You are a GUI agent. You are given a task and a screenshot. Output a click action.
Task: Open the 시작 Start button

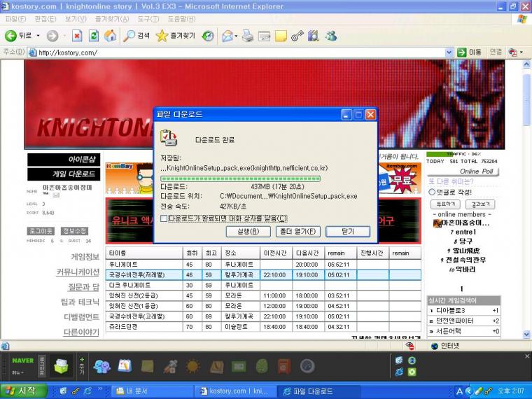click(x=23, y=391)
